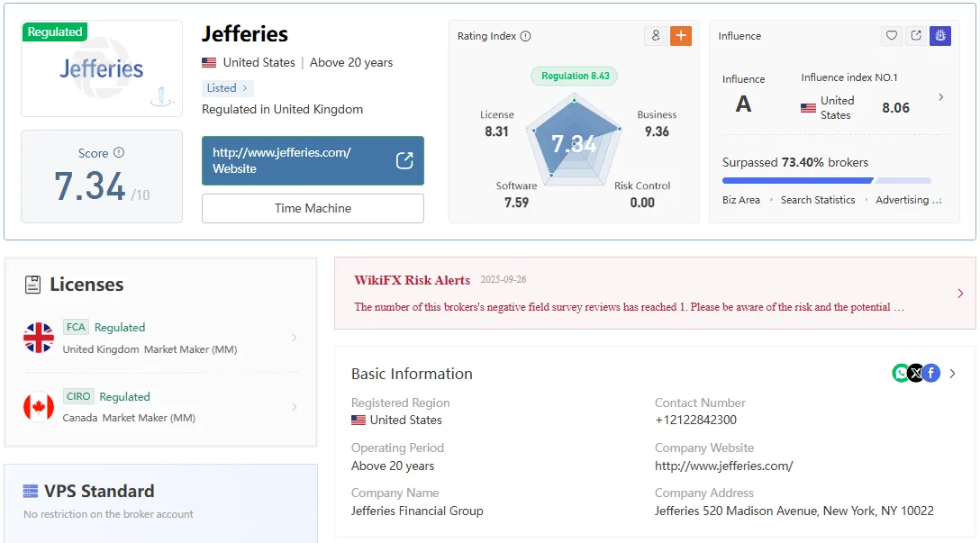Click the contact number +12122842300
The image size is (980, 543).
point(695,420)
